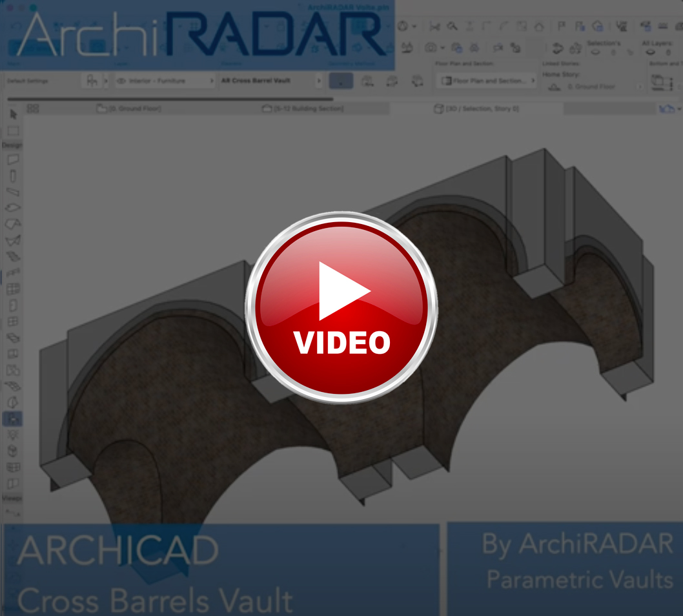Click the Default Settings button
This screenshot has width=683, height=616.
[26, 81]
